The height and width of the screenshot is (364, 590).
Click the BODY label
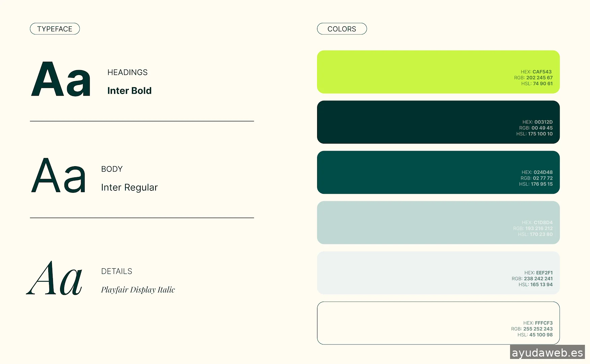[112, 169]
